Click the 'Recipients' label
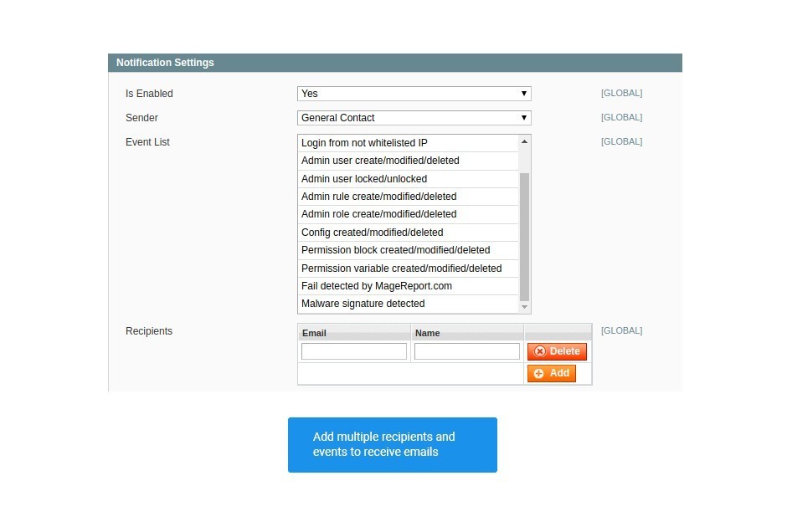 (x=148, y=331)
